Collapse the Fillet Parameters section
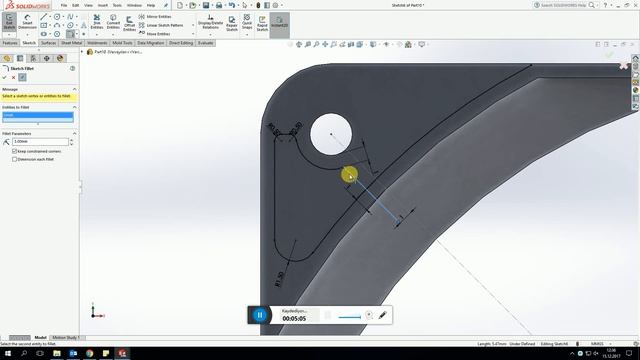 [x=74, y=133]
